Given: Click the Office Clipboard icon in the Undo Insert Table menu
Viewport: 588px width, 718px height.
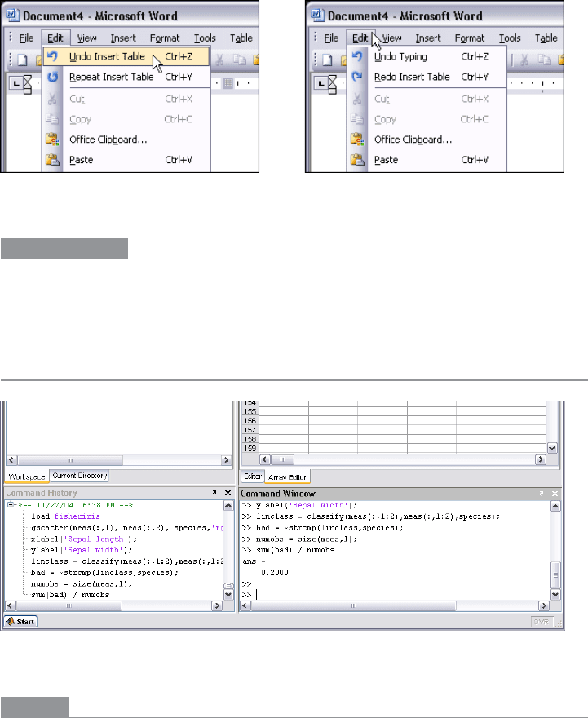Looking at the screenshot, I should pyautogui.click(x=52, y=140).
